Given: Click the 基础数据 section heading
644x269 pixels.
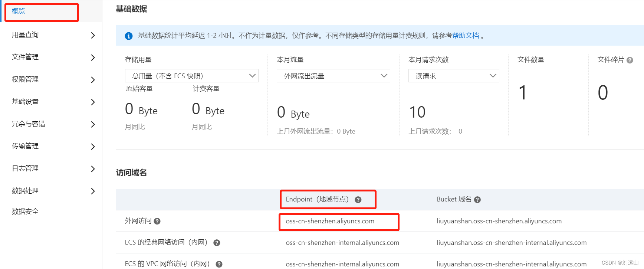Looking at the screenshot, I should click(x=131, y=9).
